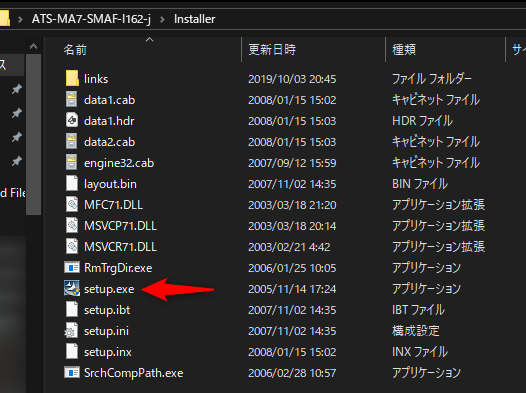Select the setup.ini settings file icon
The width and height of the screenshot is (526, 393).
point(71,331)
